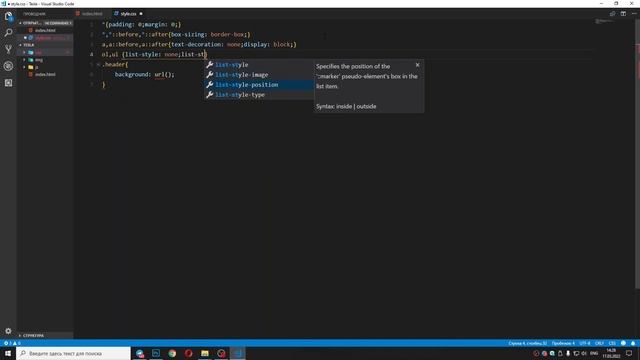Open the Search view in activity bar
This screenshot has height=360, width=640.
[x=8, y=33]
